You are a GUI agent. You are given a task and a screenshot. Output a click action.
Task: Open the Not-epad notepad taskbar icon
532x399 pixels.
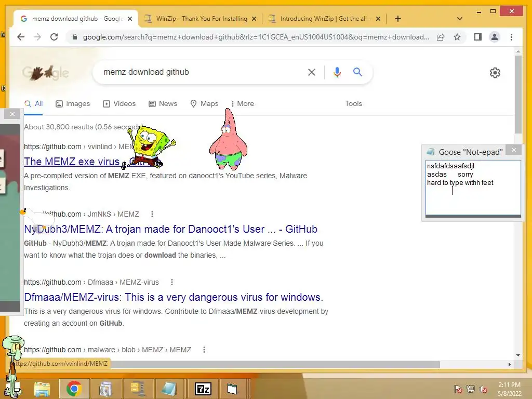click(x=169, y=389)
